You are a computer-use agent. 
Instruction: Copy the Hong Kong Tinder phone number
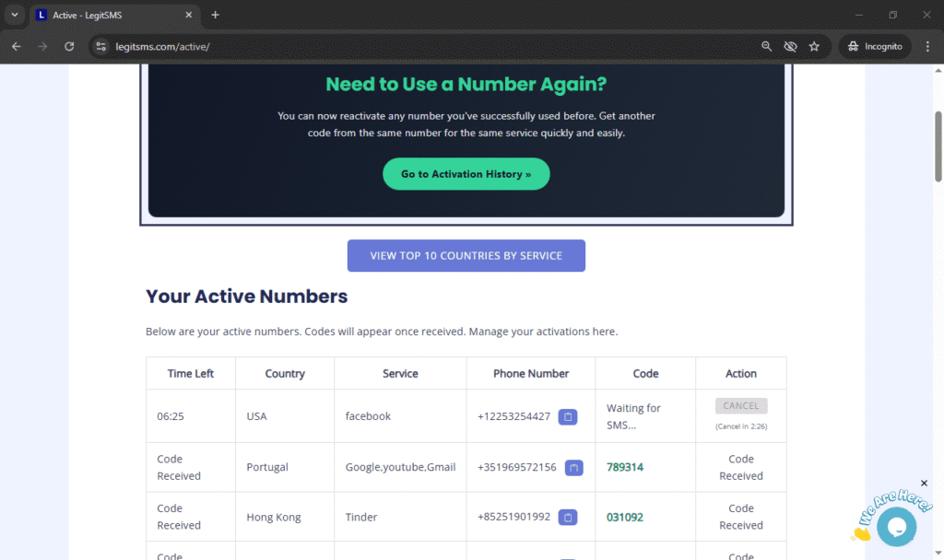click(x=568, y=517)
